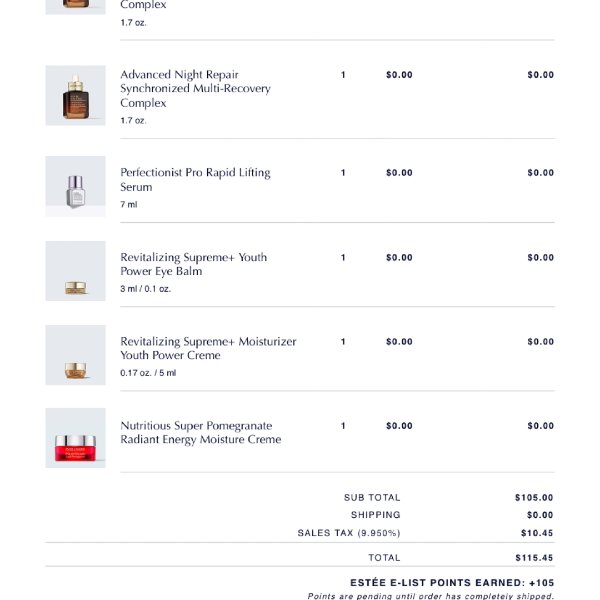600x600 pixels.
Task: Open Perfectionist Pro Rapid Lifting Serum thumbnail
Action: 75,186
